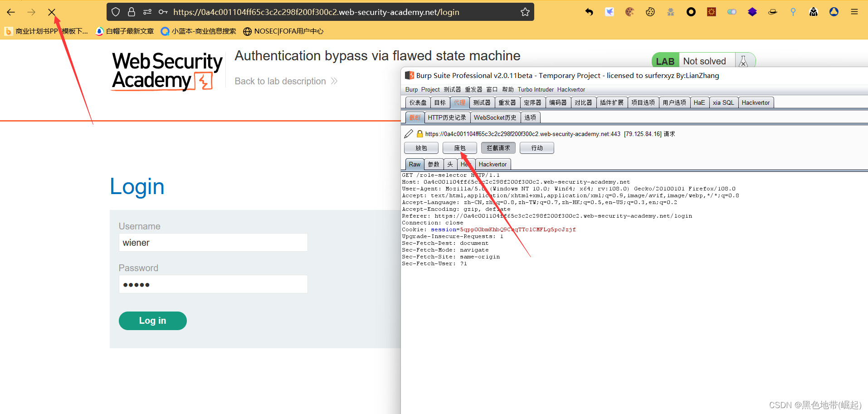Click the lab flask status icon
Image resolution: width=868 pixels, height=414 pixels.
(x=743, y=61)
